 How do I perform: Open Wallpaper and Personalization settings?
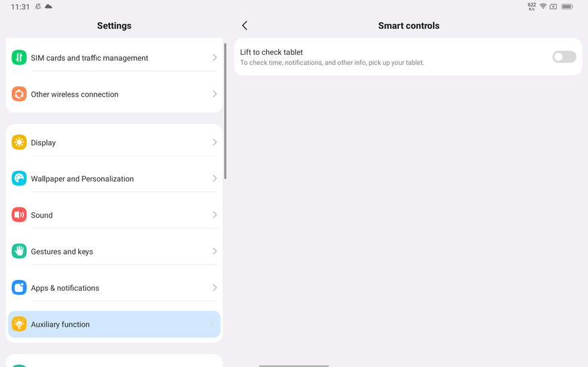click(114, 179)
